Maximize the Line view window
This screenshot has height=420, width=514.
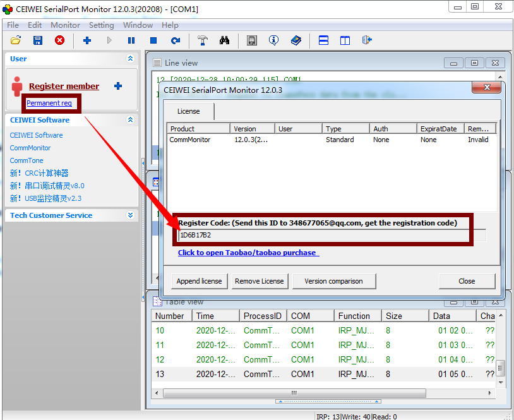pyautogui.click(x=474, y=63)
